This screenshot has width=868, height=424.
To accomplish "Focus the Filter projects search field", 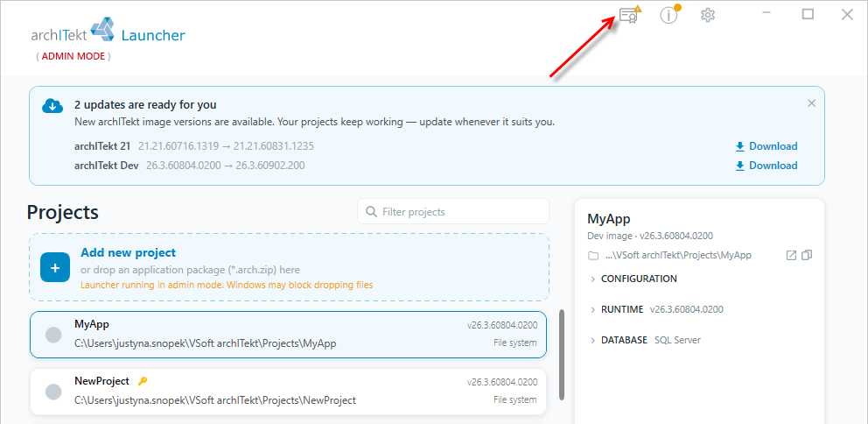I will click(453, 212).
